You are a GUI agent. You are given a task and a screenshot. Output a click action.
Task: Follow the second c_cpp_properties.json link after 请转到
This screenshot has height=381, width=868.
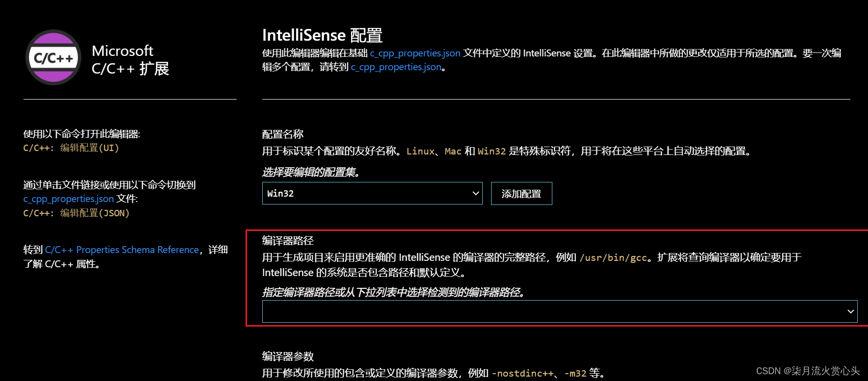click(396, 67)
